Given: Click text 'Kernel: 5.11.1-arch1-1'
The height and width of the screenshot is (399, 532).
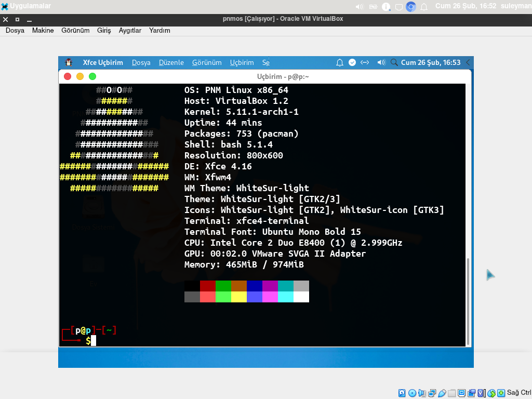Looking at the screenshot, I should pyautogui.click(x=241, y=112).
